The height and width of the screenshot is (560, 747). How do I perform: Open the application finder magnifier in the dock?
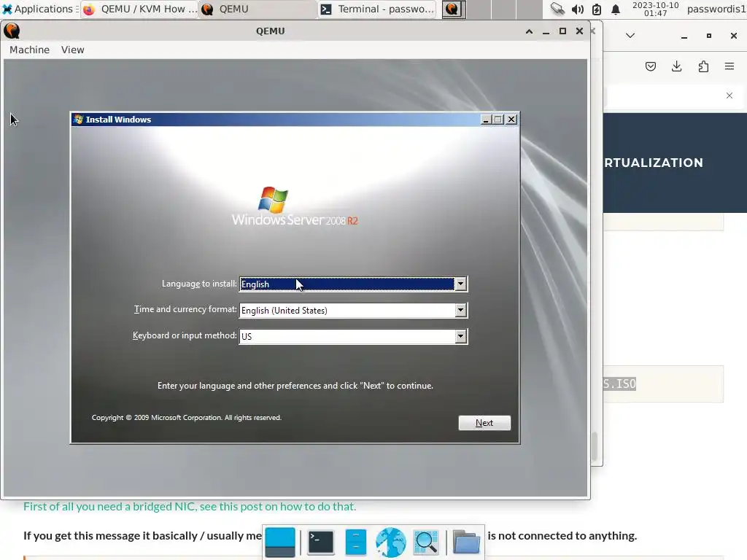coord(426,542)
